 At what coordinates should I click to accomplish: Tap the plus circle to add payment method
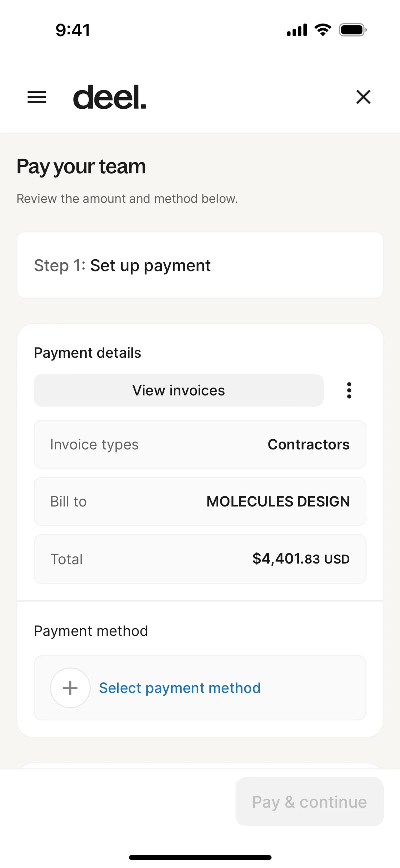click(x=70, y=688)
